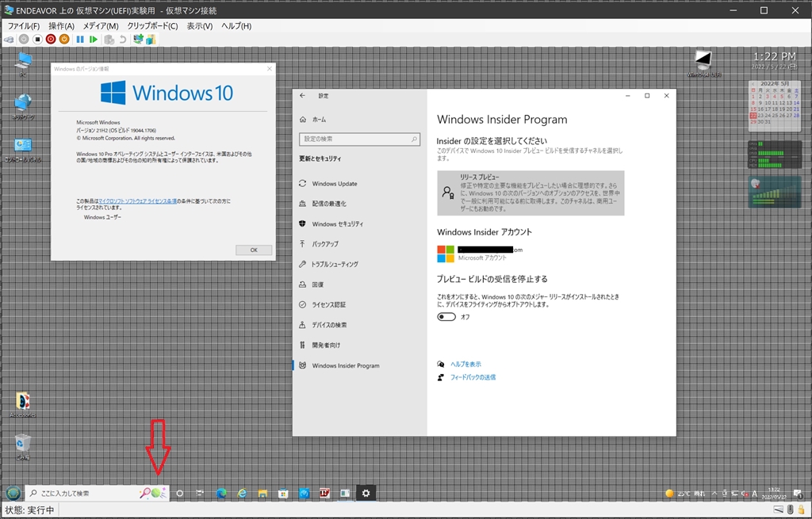Image resolution: width=812 pixels, height=519 pixels.
Task: Open the 表示(V) menu
Action: pos(199,26)
